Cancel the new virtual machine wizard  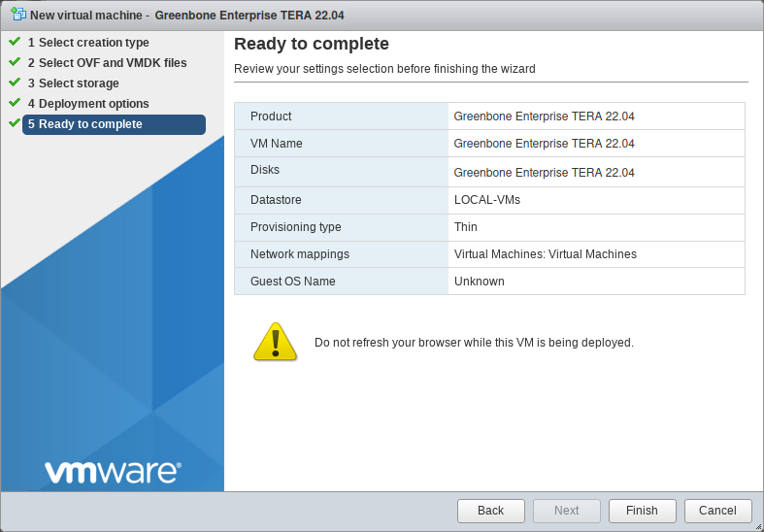point(717,511)
